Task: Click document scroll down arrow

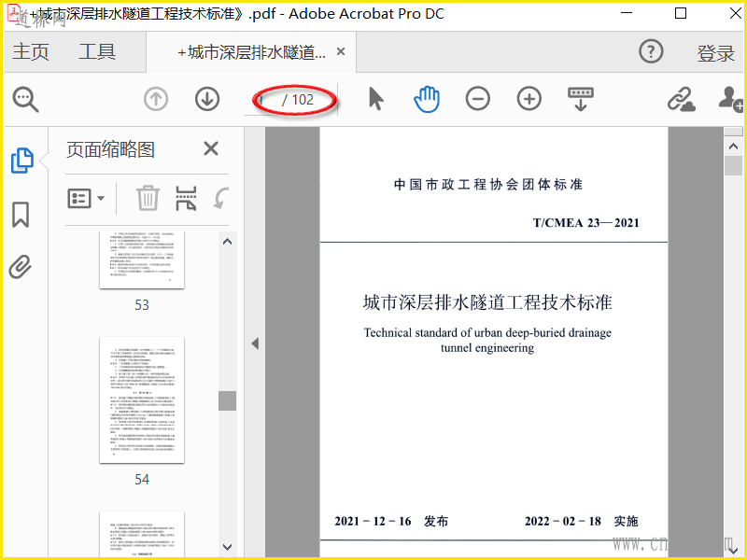Action: pyautogui.click(x=733, y=551)
